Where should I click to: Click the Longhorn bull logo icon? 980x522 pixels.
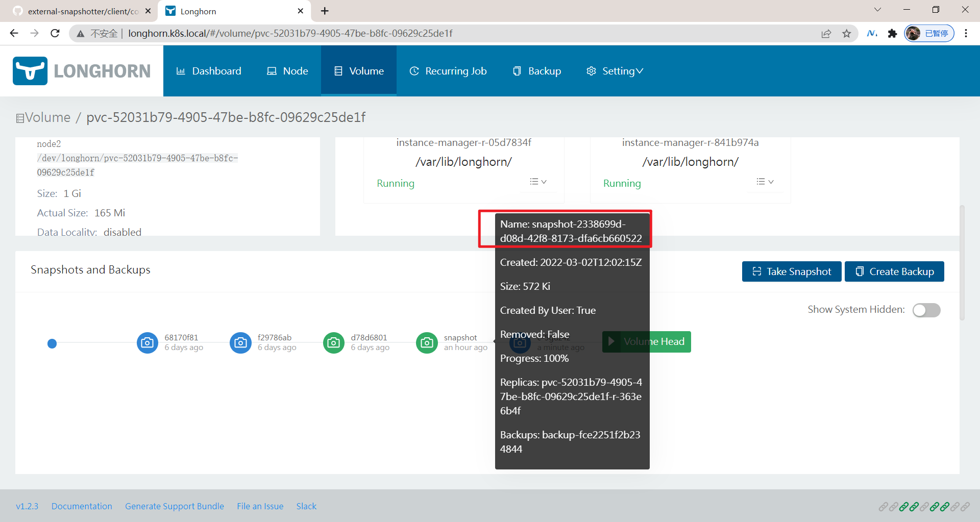click(x=30, y=71)
